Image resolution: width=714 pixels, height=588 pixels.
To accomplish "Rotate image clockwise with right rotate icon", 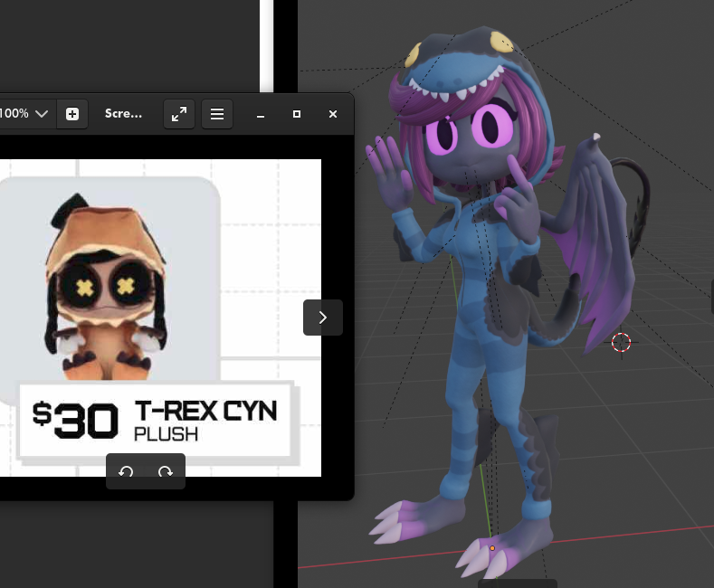I will [x=166, y=472].
